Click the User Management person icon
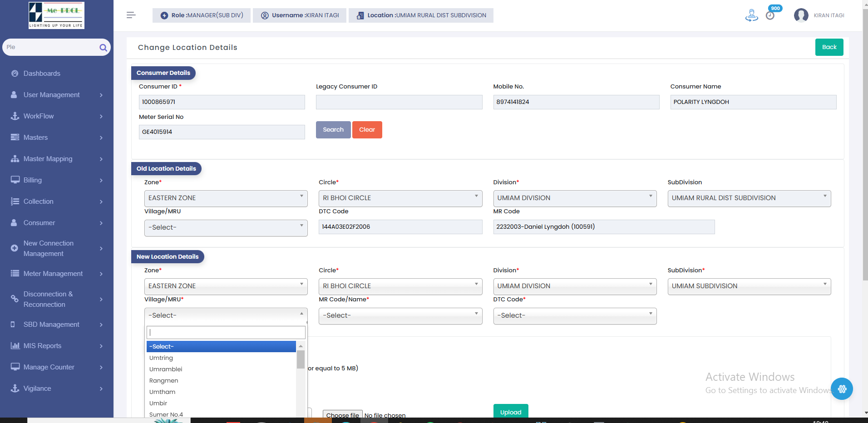Image resolution: width=868 pixels, height=423 pixels. [15, 95]
